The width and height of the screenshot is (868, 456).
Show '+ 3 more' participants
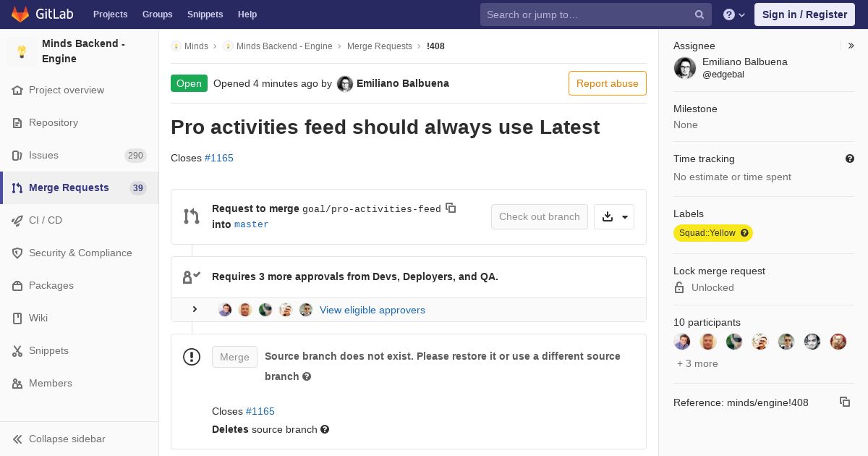click(x=697, y=363)
